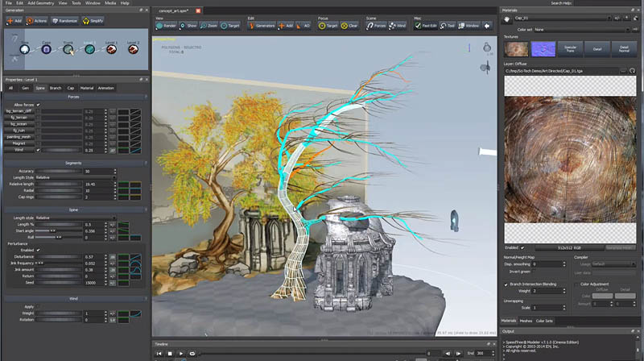Open the Misc Window tool
The width and height of the screenshot is (644, 361).
(469, 26)
